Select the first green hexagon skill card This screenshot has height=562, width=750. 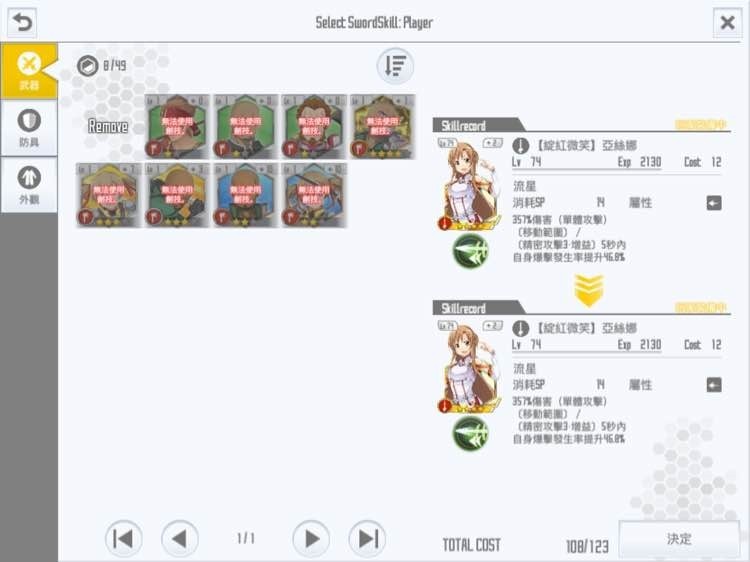[177, 127]
